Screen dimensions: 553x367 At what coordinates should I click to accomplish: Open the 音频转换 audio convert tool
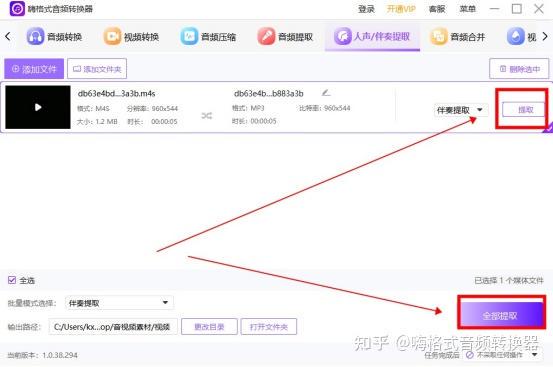point(55,37)
